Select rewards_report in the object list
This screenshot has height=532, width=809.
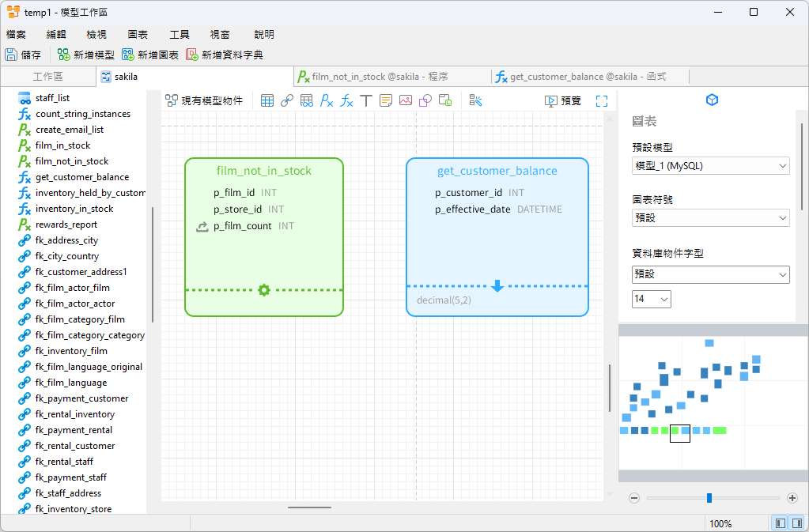66,224
